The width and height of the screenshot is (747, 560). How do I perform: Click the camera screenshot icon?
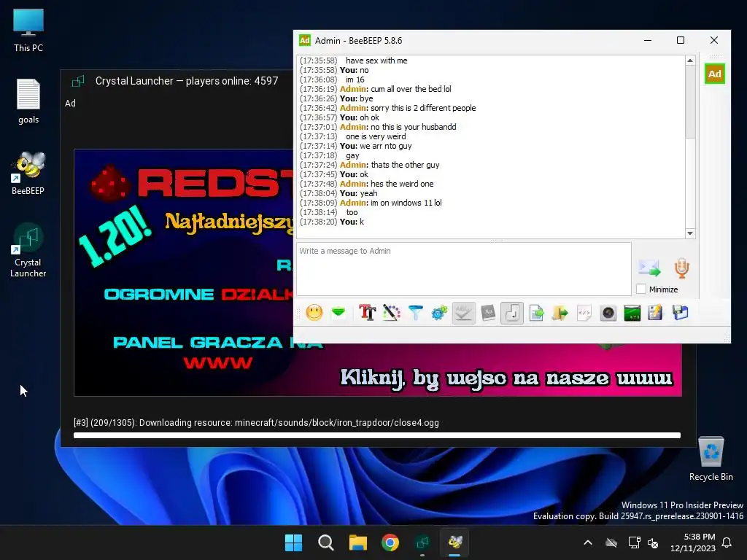click(x=608, y=313)
